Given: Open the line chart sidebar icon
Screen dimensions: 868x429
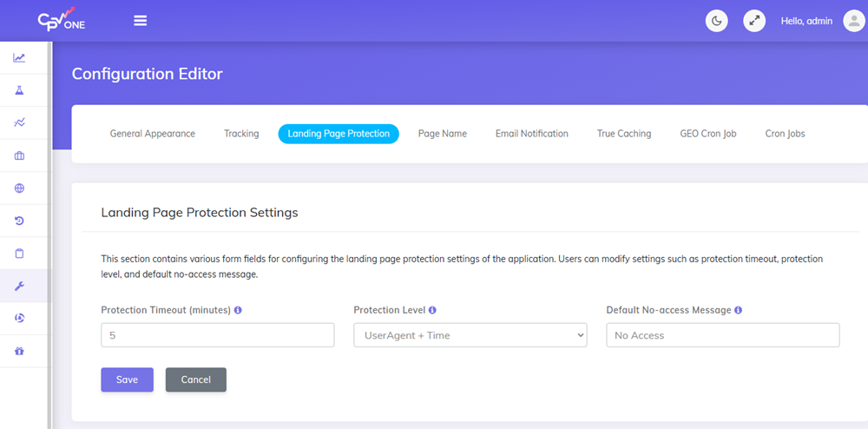Looking at the screenshot, I should tap(19, 57).
